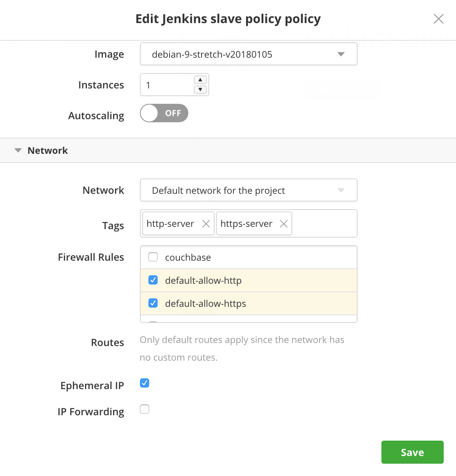456x476 pixels.
Task: Open the Network dropdown for project network
Action: 249,190
